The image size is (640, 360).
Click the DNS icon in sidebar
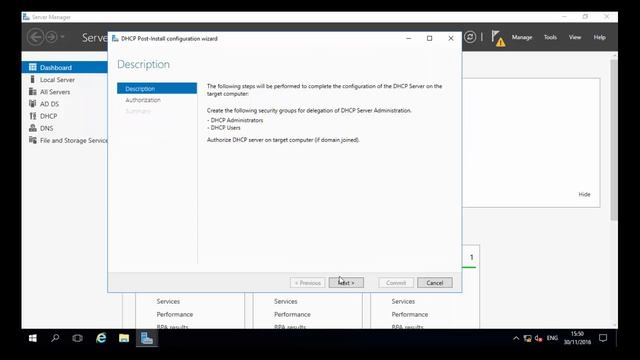click(x=33, y=128)
